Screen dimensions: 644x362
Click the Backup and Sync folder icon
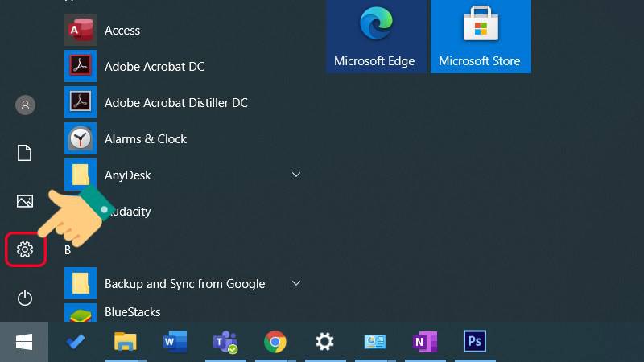[80, 283]
